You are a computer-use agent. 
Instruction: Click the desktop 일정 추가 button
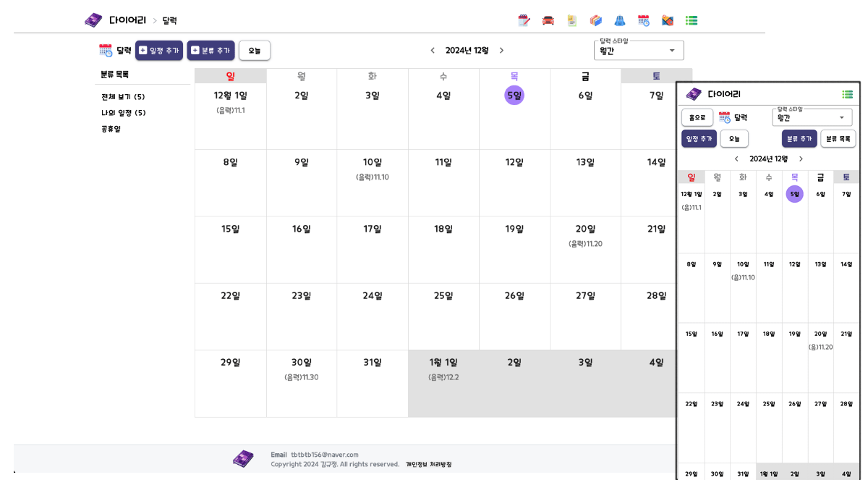(159, 51)
